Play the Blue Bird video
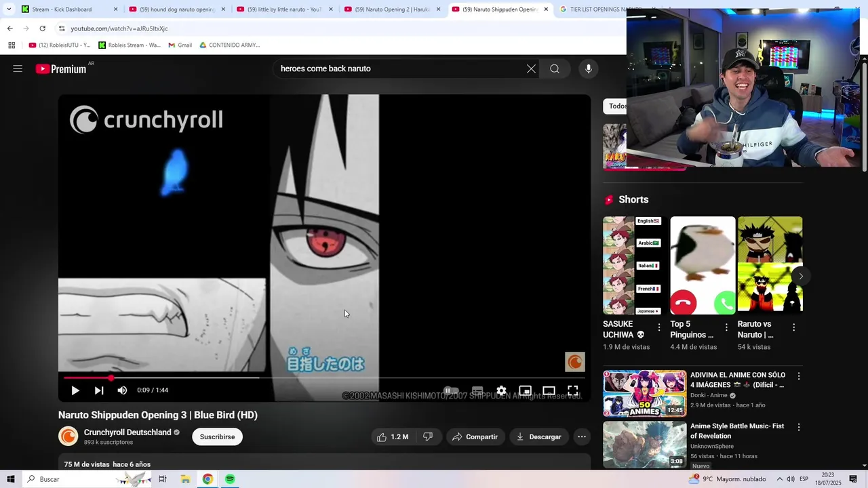This screenshot has height=488, width=868. pos(75,390)
